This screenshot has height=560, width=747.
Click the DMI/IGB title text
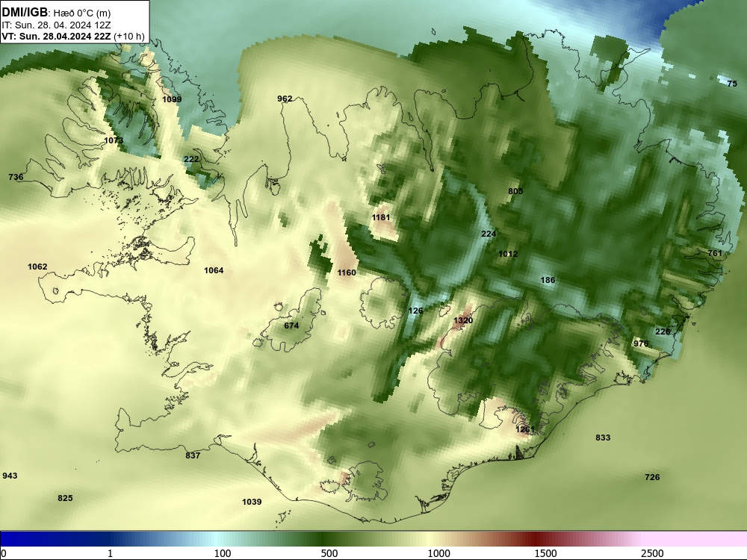click(25, 13)
